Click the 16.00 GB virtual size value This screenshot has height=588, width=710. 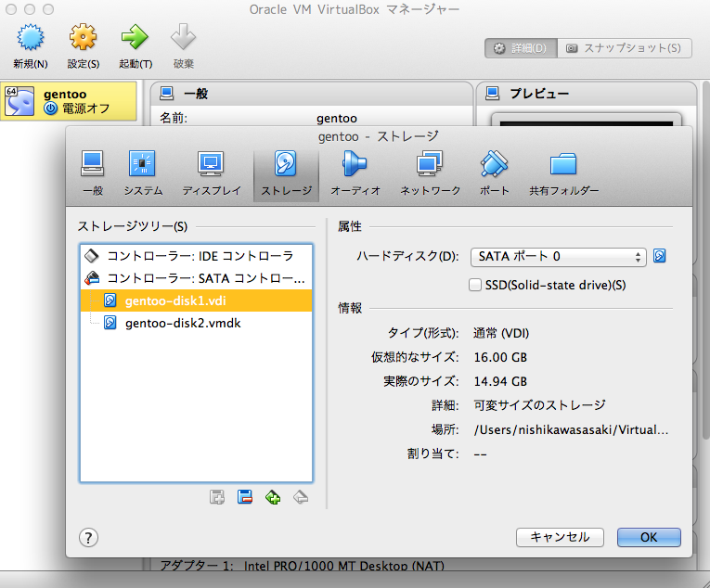tap(500, 357)
